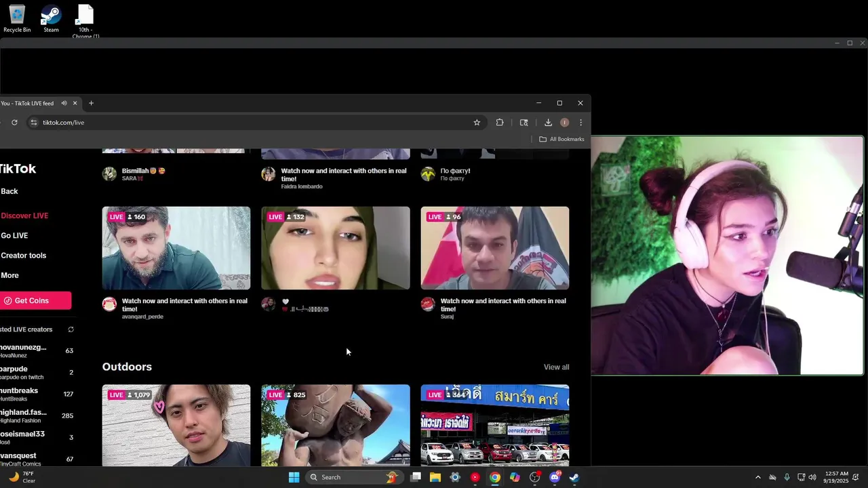868x488 pixels.
Task: Click the Faldra lombardo username
Action: 302,186
